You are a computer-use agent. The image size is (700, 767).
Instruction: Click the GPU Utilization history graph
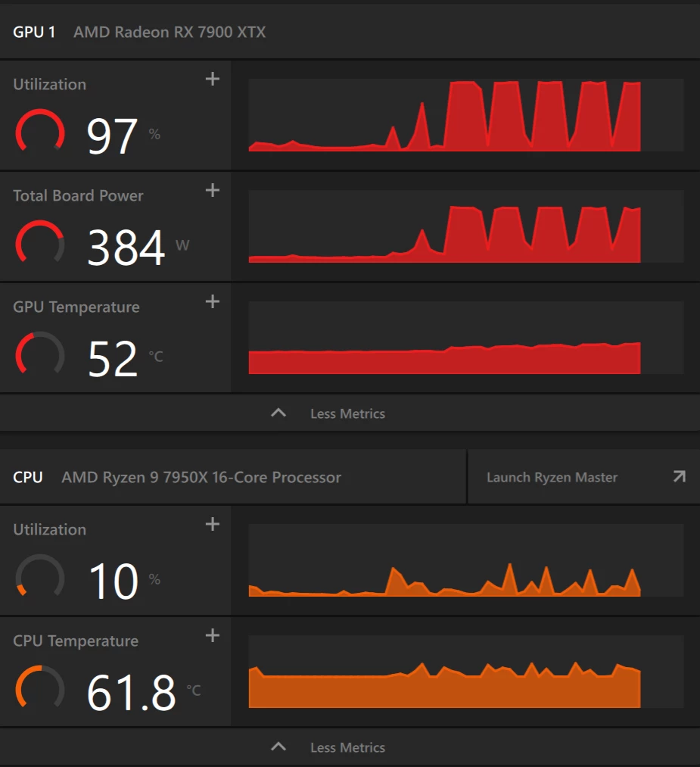(466, 115)
